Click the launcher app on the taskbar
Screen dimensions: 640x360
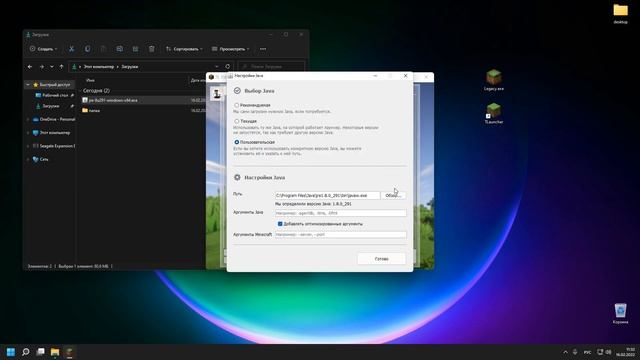69,352
